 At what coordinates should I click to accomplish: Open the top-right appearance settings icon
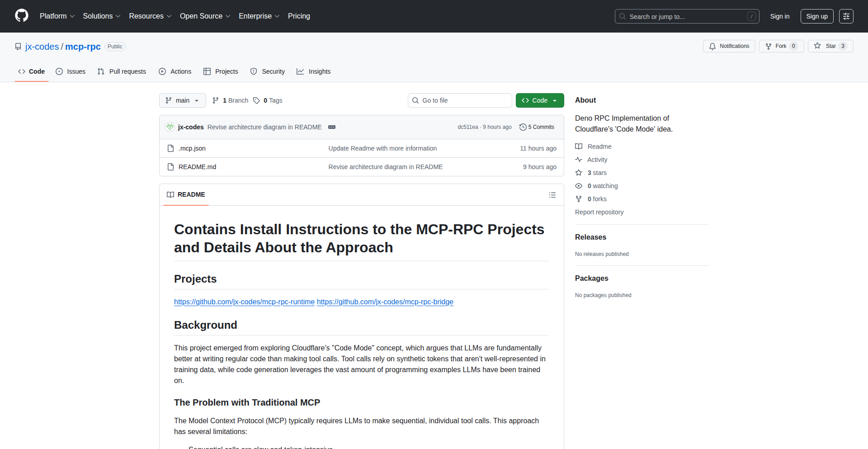(846, 16)
